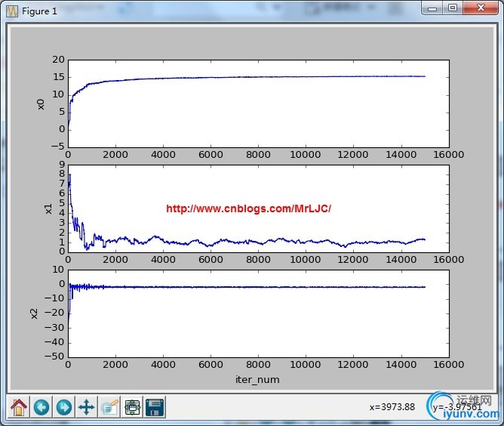Click the iter_num axis label
Viewport: 504px width, 426px height.
257,380
